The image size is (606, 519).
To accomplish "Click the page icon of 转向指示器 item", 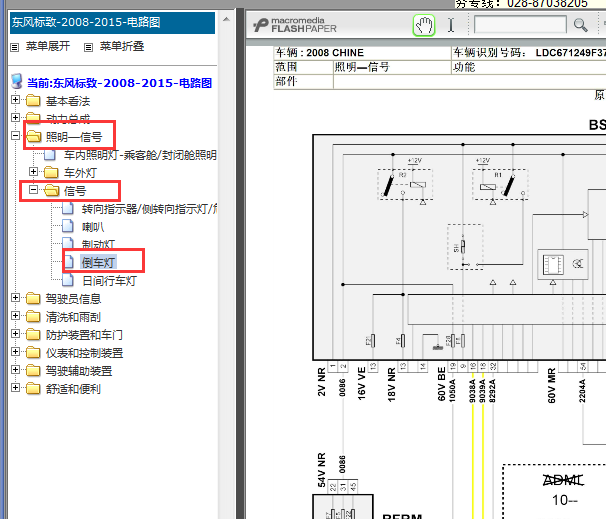I will point(68,208).
